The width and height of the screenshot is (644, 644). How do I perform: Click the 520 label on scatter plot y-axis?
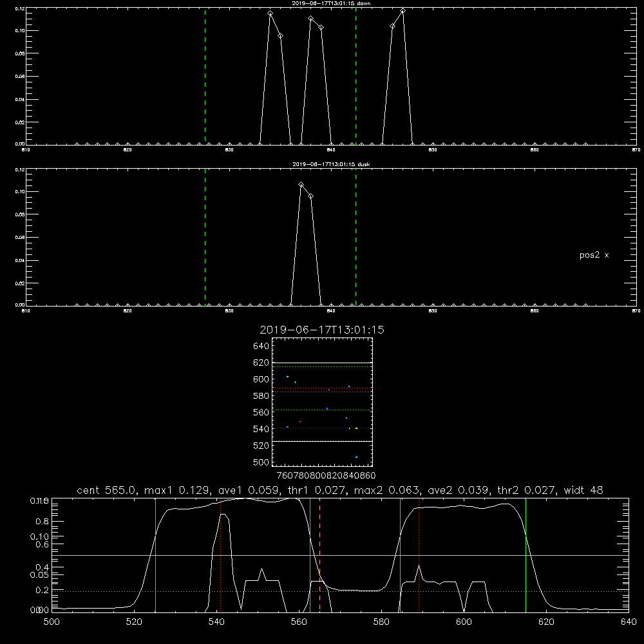[x=261, y=446]
